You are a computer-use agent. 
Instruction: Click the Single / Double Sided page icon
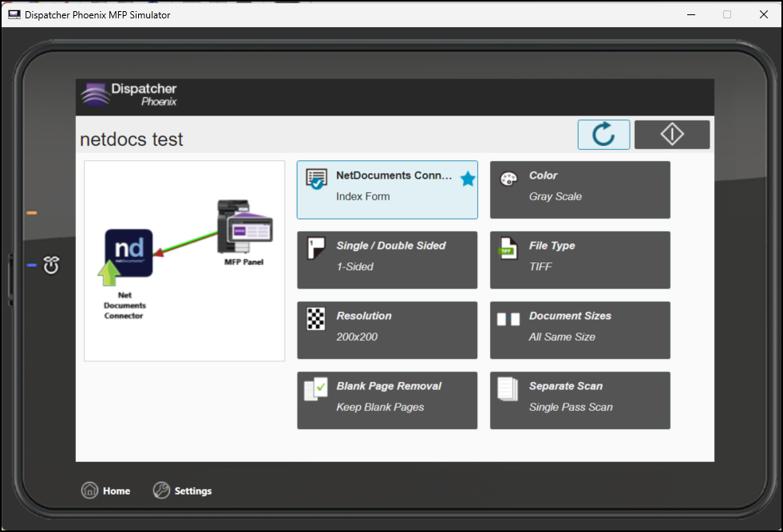[316, 247]
